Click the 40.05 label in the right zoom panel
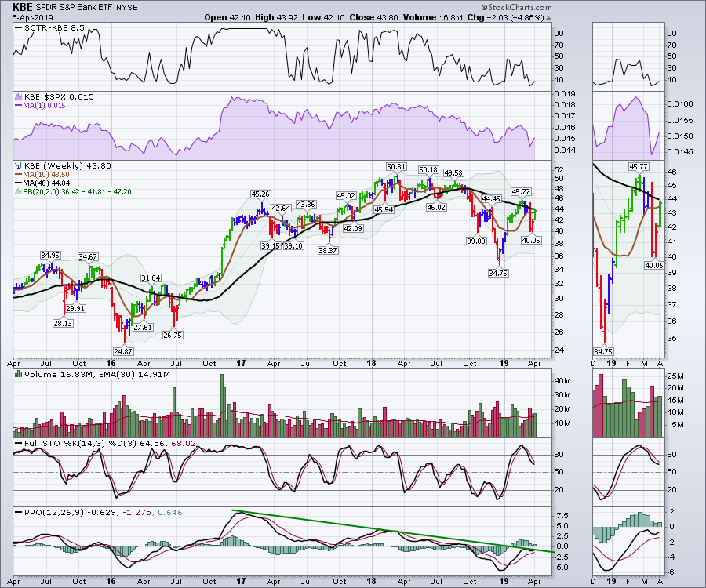This screenshot has width=706, height=588. click(x=654, y=265)
